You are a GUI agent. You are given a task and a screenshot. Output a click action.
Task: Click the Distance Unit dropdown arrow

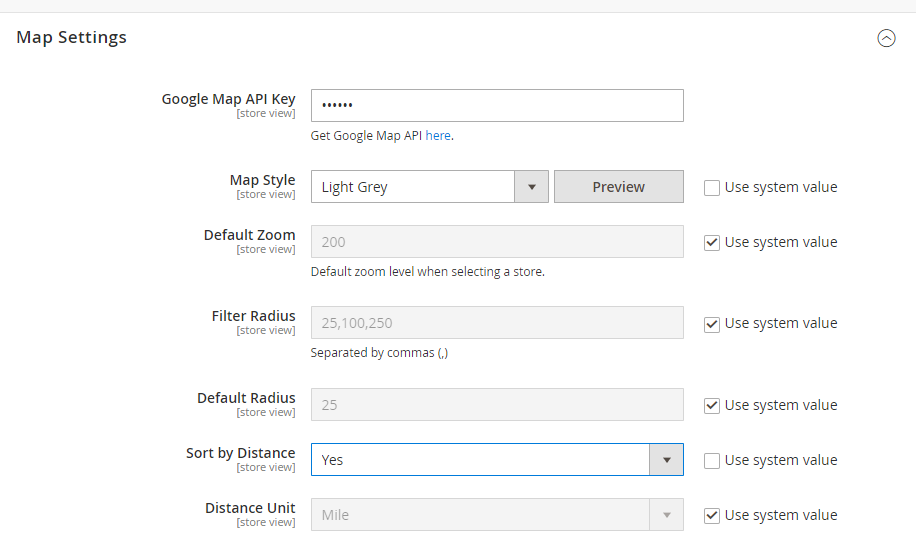pyautogui.click(x=666, y=515)
